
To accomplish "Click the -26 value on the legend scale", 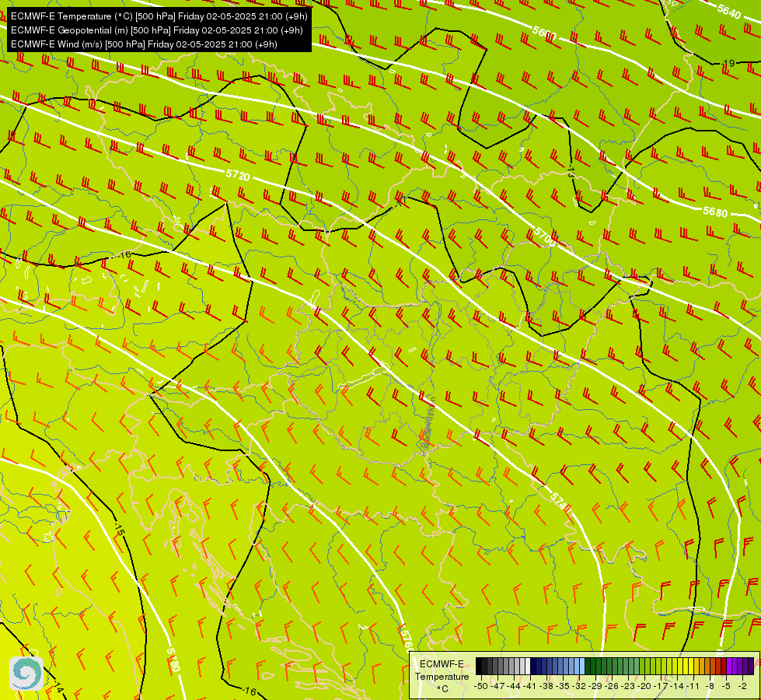I will 613,686.
